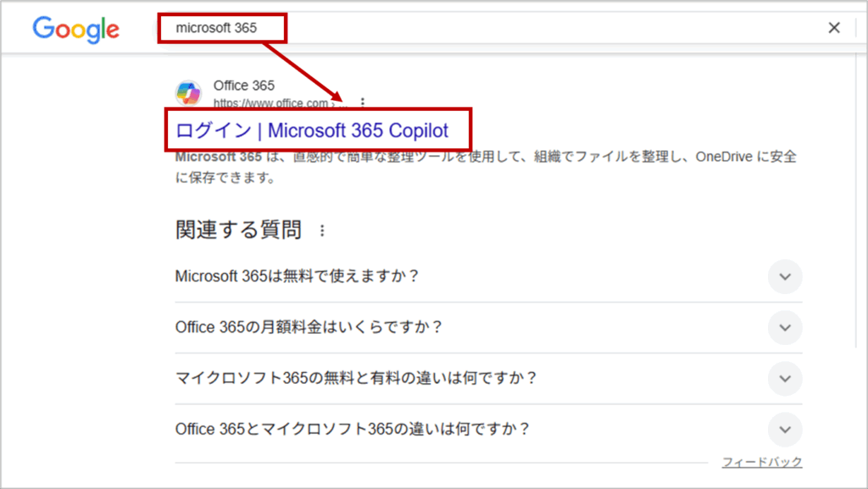Click question Office 365とマイクロソフト365の違いは何ですか？
The width and height of the screenshot is (868, 489).
click(x=353, y=429)
